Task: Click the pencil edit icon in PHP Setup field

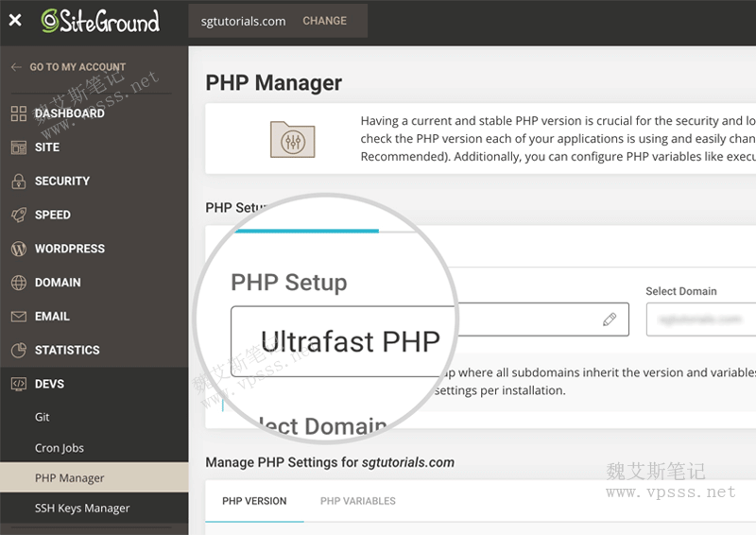Action: click(610, 319)
